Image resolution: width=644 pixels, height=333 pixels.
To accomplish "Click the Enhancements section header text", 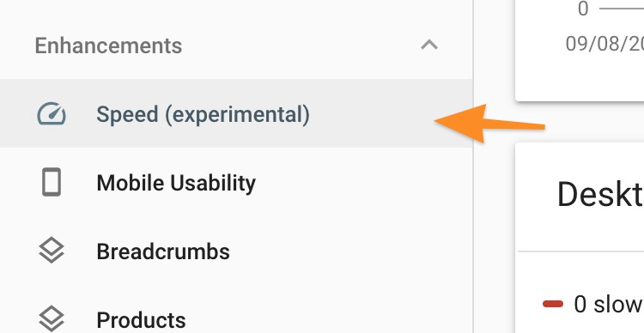I will click(x=108, y=45).
